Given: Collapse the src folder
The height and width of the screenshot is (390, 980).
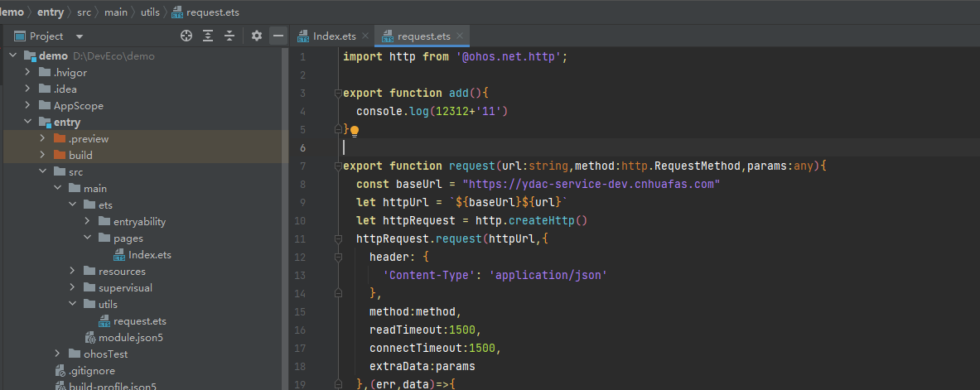Looking at the screenshot, I should pos(42,171).
